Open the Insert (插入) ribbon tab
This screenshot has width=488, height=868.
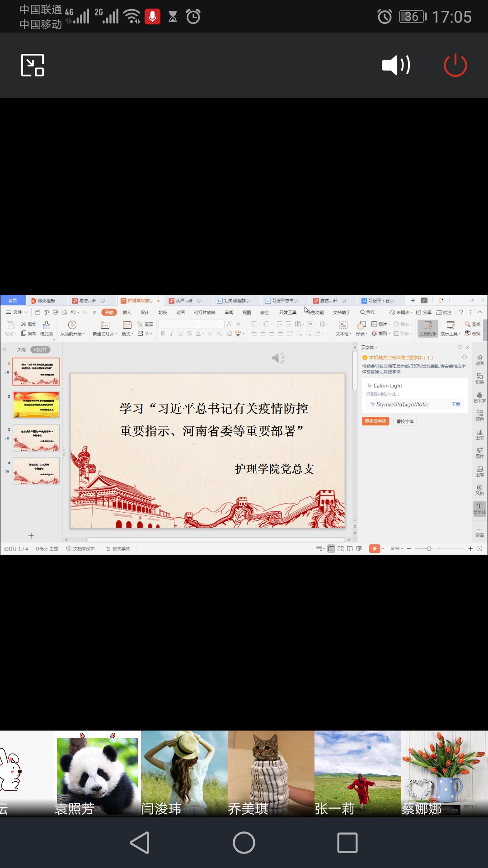[127, 312]
